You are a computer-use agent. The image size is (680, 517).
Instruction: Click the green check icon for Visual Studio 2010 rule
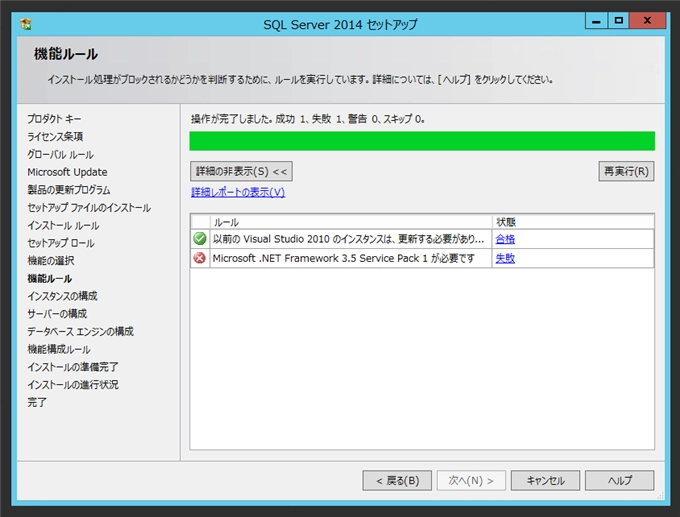[199, 239]
